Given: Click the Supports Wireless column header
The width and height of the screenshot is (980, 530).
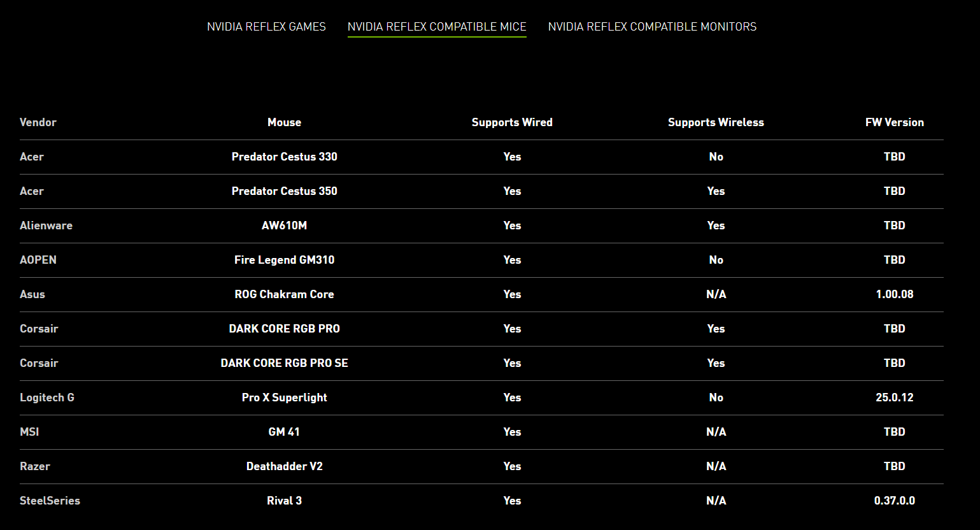Looking at the screenshot, I should 716,122.
